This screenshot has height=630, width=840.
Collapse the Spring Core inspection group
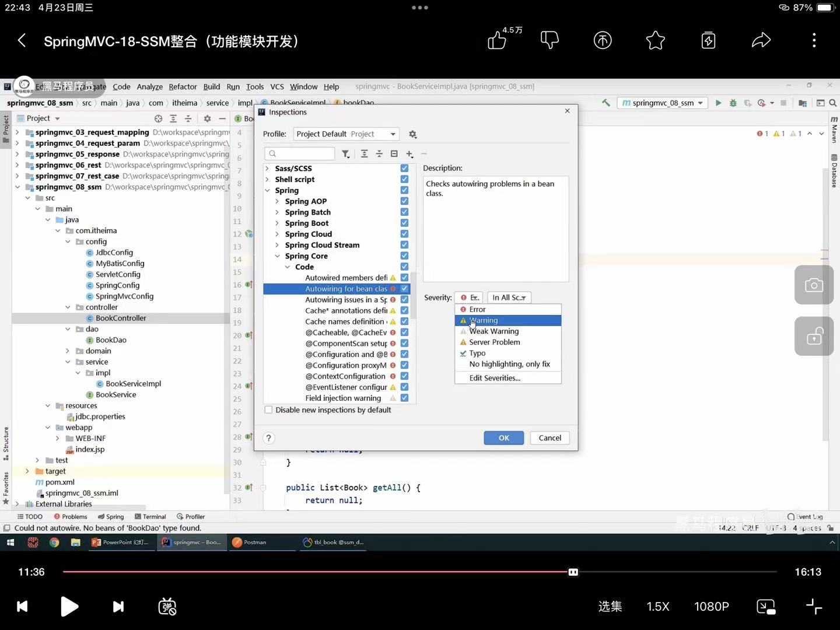pos(277,256)
